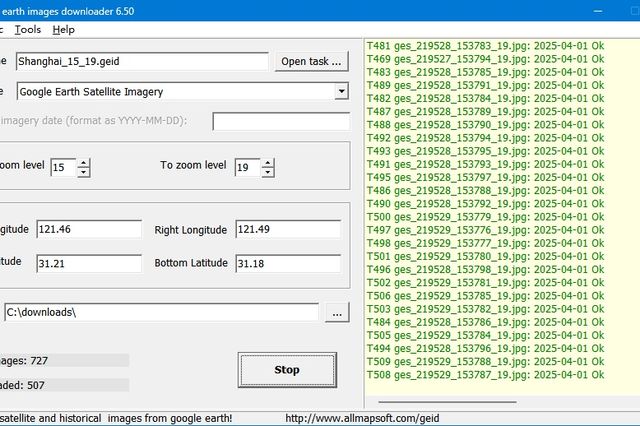
Task: Edit Bottom Latitude field 31.18
Action: (x=288, y=264)
